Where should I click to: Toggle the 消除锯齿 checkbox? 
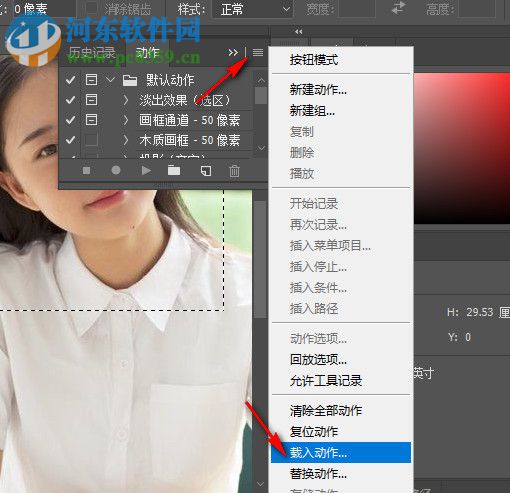pyautogui.click(x=92, y=8)
